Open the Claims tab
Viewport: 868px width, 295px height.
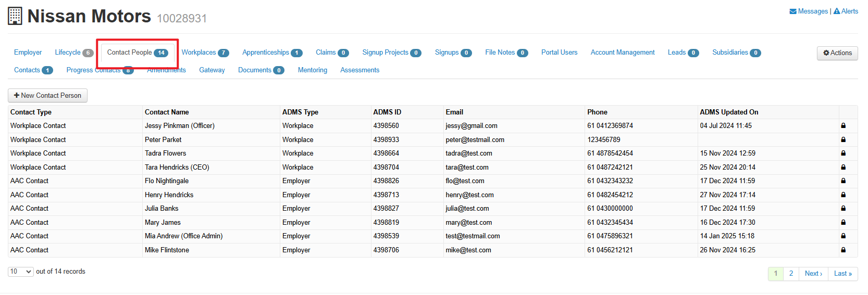click(x=332, y=53)
